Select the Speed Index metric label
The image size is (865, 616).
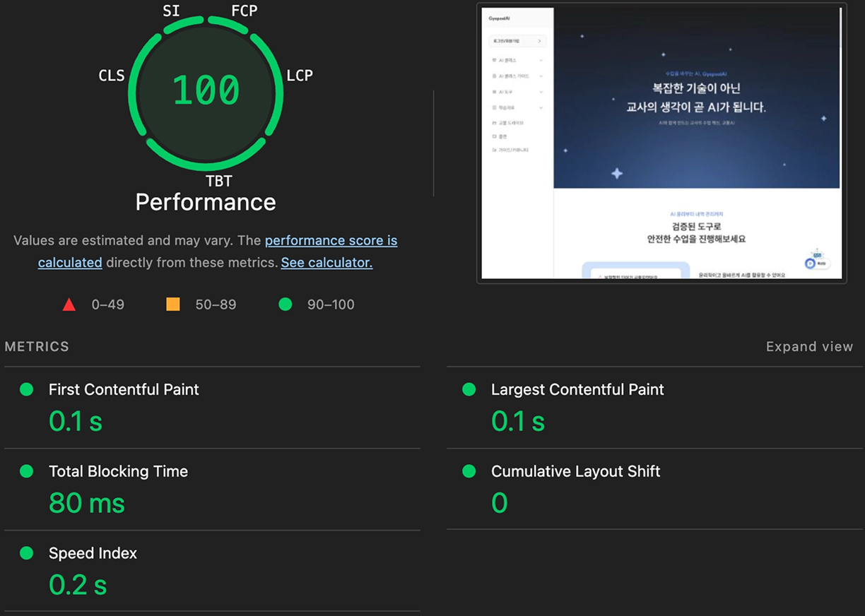tap(93, 553)
